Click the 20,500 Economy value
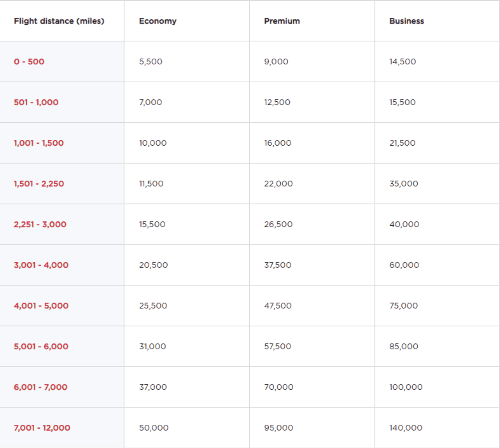The height and width of the screenshot is (448, 500). tap(153, 265)
